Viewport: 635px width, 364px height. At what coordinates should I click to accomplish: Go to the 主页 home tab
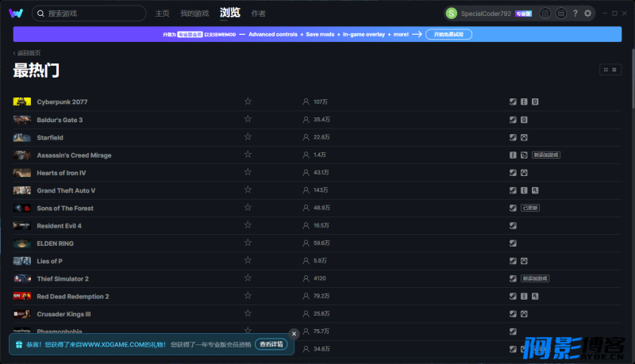[x=162, y=13]
